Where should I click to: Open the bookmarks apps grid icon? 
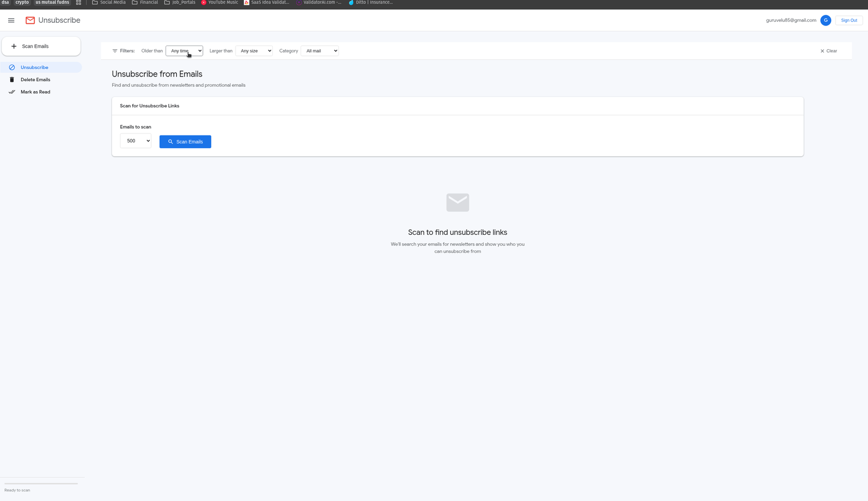coord(79,3)
